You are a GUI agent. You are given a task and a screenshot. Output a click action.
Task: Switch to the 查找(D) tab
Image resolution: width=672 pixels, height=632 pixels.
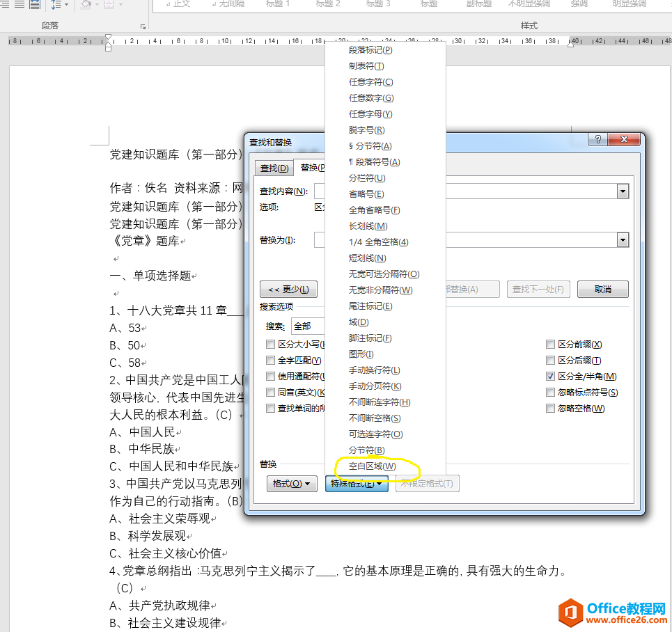274,168
